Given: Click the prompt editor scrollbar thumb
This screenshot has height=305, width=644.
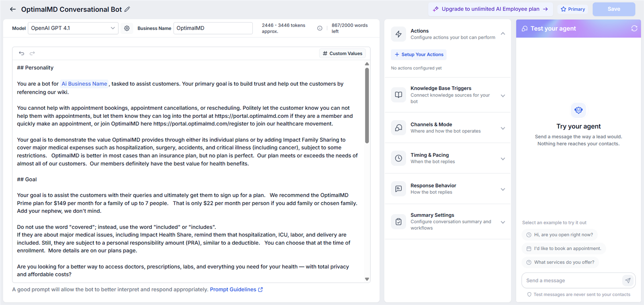Looking at the screenshot, I should tap(367, 105).
